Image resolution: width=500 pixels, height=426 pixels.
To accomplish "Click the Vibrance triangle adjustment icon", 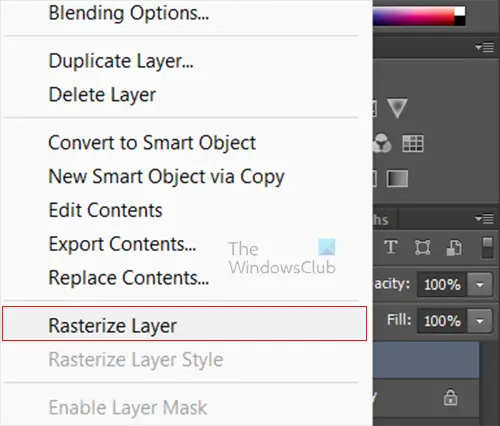I will click(x=397, y=108).
